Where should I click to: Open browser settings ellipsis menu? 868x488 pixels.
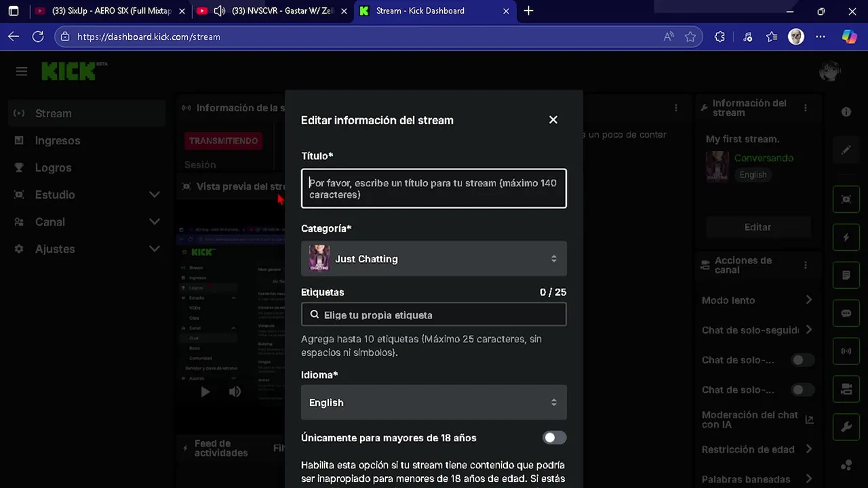[x=821, y=37]
